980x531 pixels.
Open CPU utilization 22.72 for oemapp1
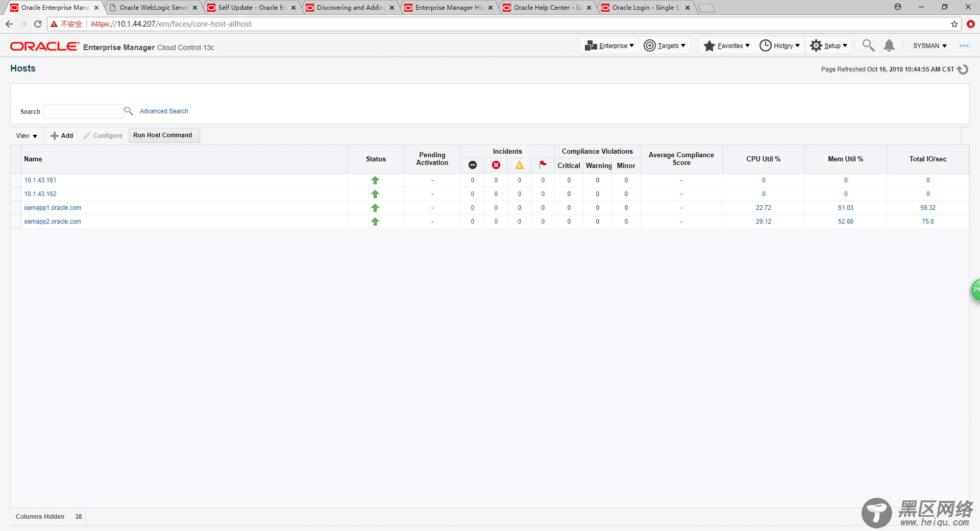tap(764, 208)
